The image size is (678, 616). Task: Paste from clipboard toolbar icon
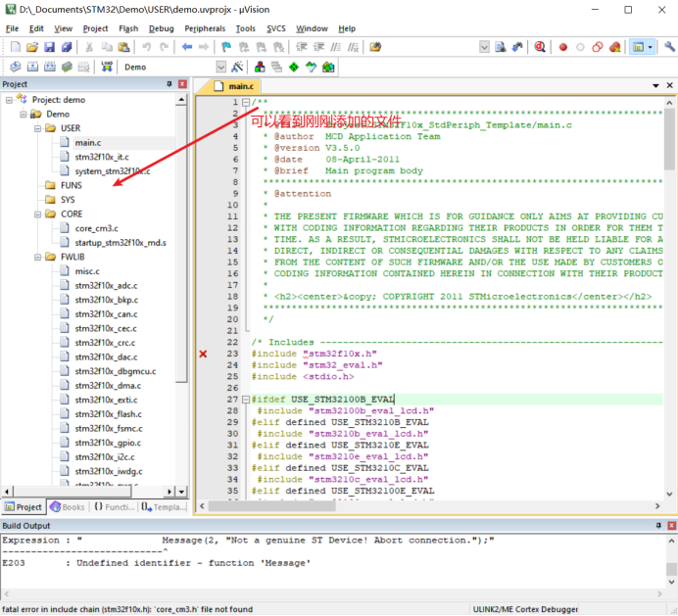(123, 47)
